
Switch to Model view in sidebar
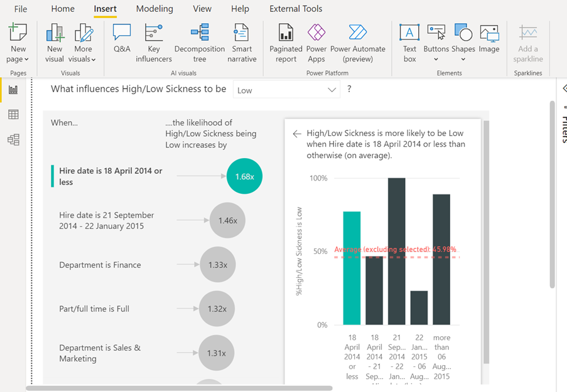[x=13, y=139]
